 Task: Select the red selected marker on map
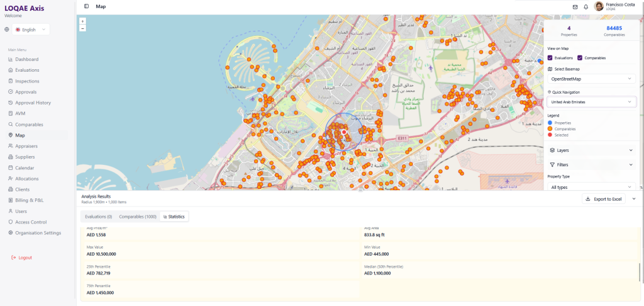344,132
